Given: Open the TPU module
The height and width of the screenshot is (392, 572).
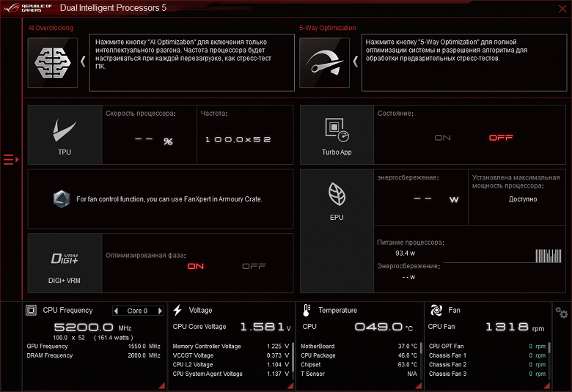Looking at the screenshot, I should [65, 135].
